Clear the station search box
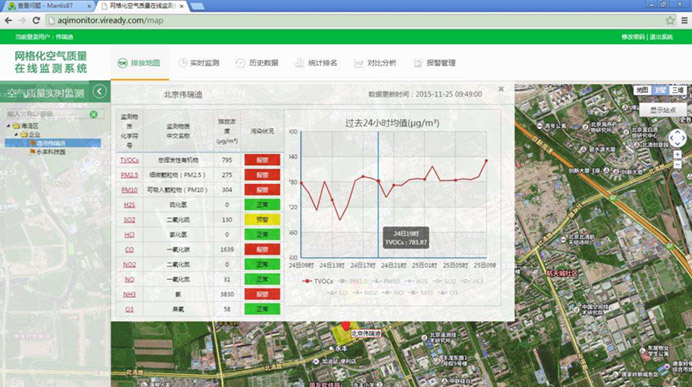Image resolution: width=692 pixels, height=387 pixels. pos(94,114)
